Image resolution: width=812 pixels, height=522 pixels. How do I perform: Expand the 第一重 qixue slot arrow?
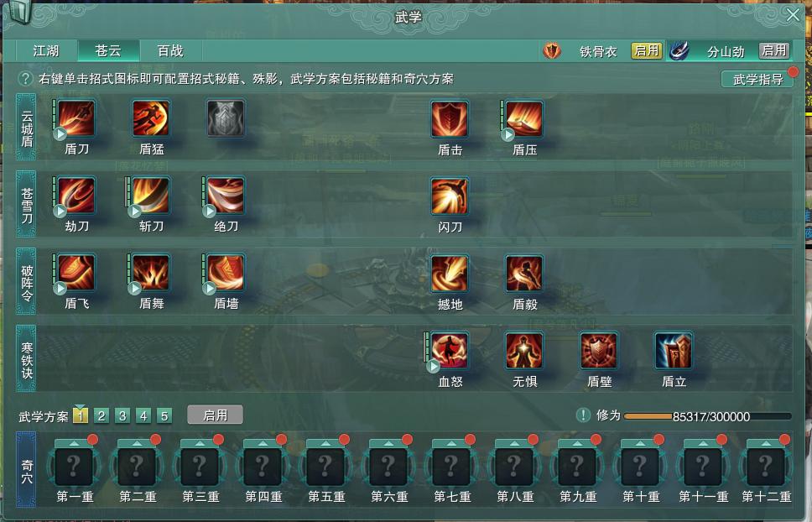[x=74, y=443]
